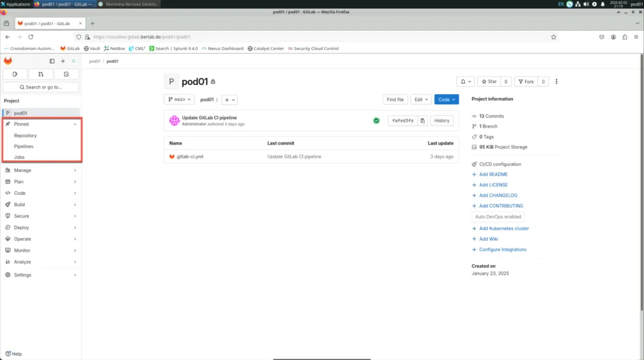Click the green pipeline passed status icon
Screen dimensions: 644x360
point(376,121)
